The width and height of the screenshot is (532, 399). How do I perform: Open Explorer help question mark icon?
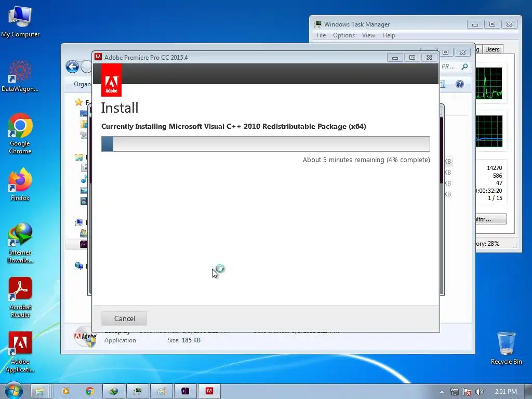tap(460, 84)
